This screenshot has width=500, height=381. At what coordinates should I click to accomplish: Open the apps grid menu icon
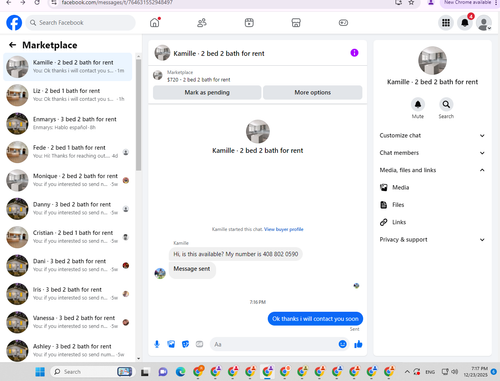tap(446, 23)
